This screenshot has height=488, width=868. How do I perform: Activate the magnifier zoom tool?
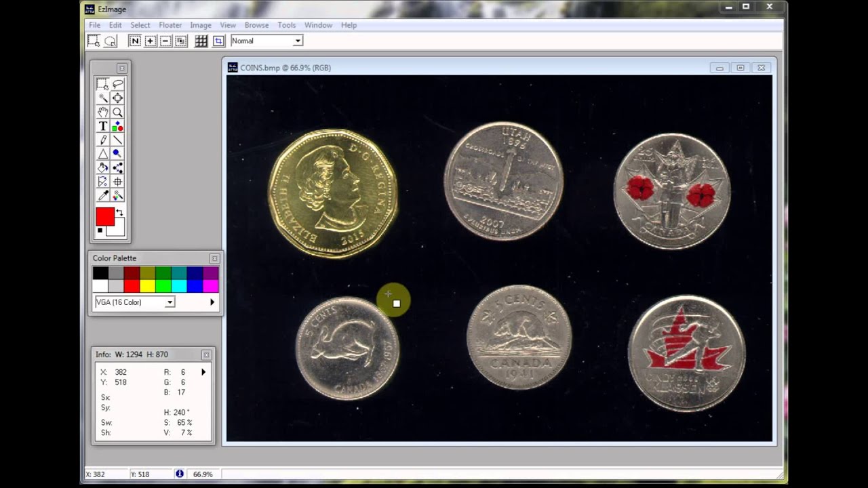(x=117, y=112)
